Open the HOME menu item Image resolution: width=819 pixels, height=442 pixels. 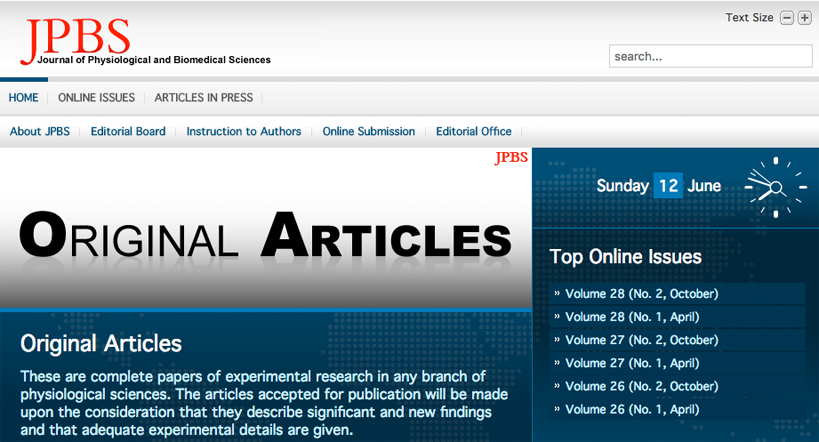[x=24, y=98]
